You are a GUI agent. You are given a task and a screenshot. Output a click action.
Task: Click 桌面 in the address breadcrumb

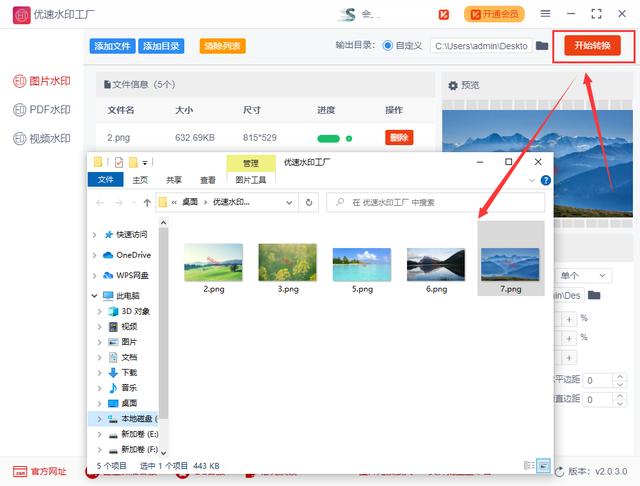click(x=190, y=202)
